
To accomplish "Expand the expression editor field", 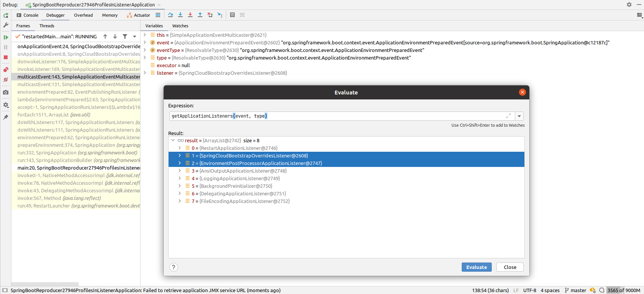I will (x=508, y=116).
